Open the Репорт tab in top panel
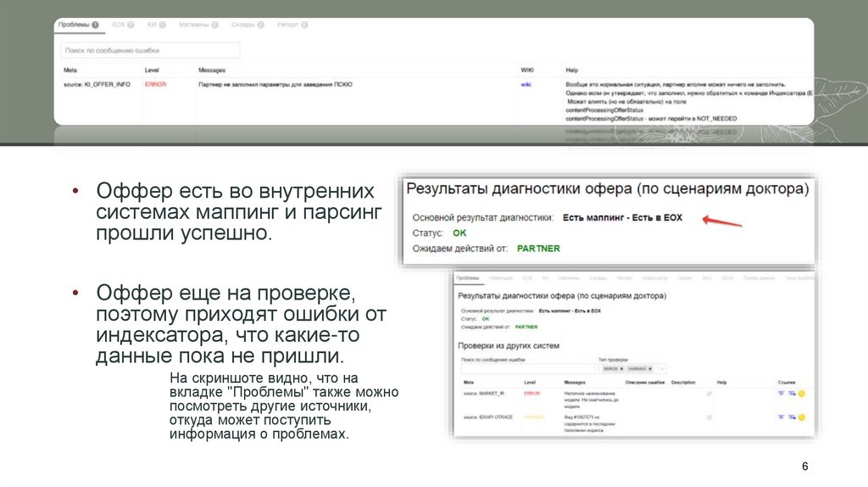 (292, 25)
